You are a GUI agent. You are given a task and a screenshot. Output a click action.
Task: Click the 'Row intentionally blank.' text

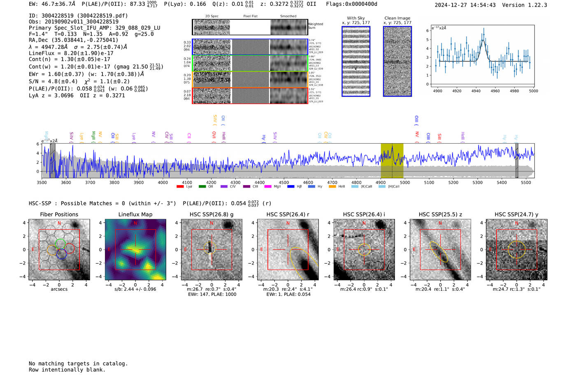tap(67, 370)
